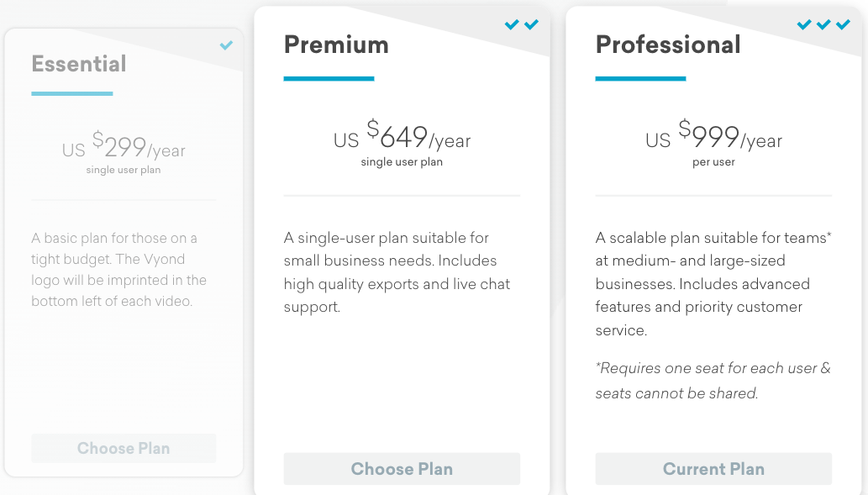
Task: Click the first checkmark on Premium card
Action: 512,24
